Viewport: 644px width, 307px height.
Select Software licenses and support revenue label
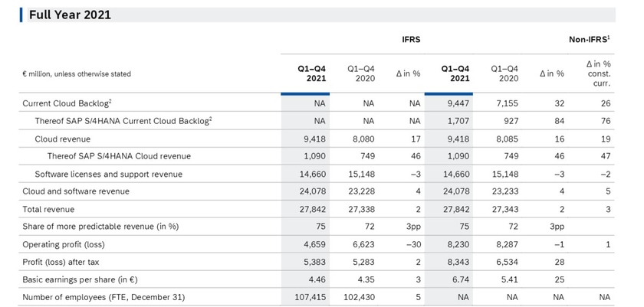tap(109, 174)
